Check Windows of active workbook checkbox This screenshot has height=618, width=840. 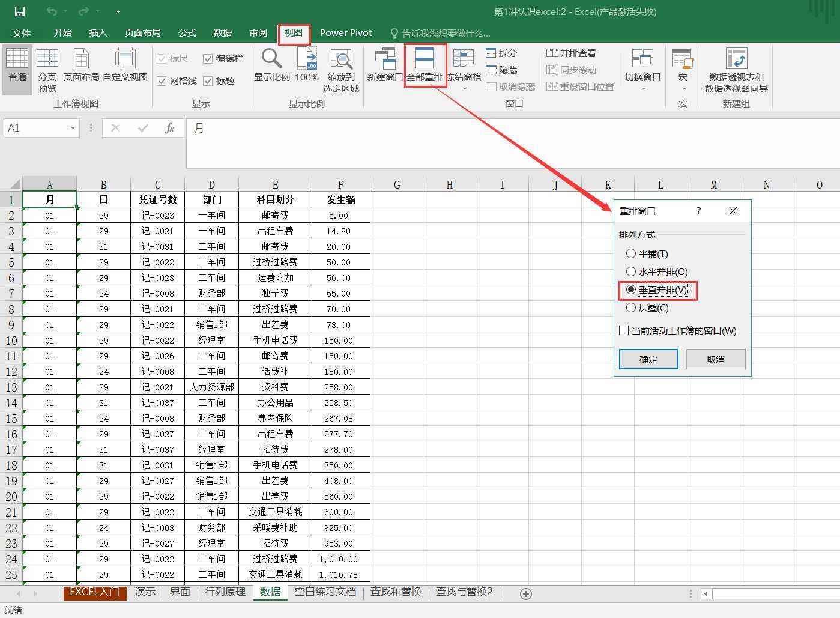(x=624, y=330)
